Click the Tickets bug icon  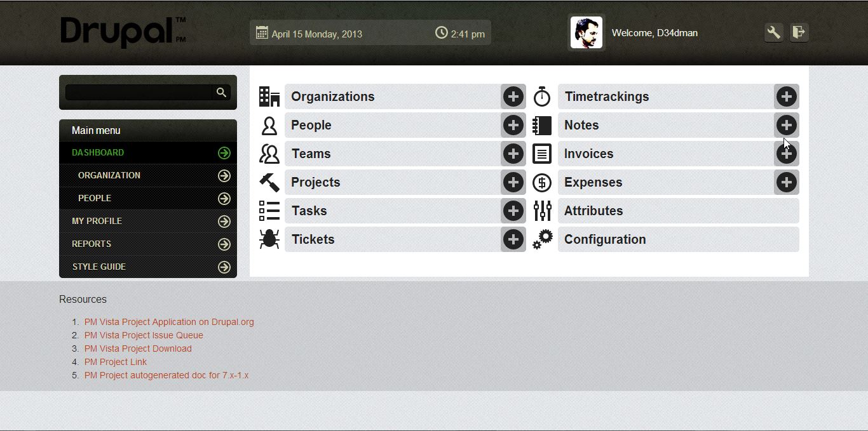[269, 239]
